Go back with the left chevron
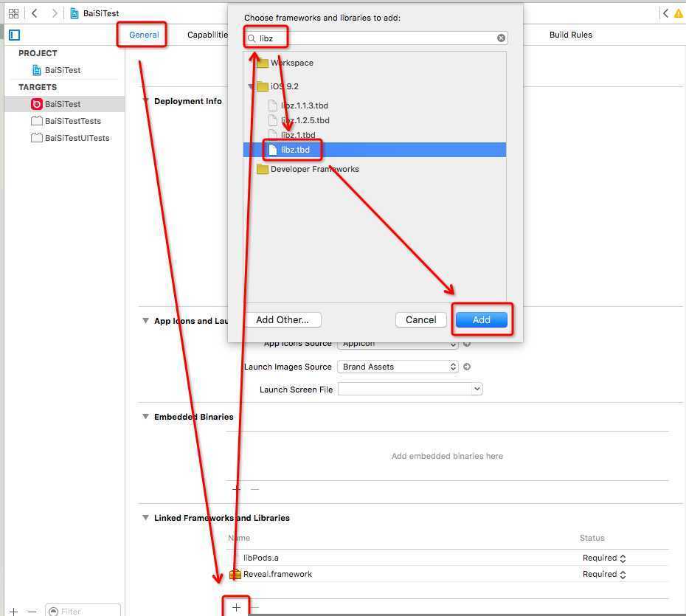 click(x=35, y=13)
